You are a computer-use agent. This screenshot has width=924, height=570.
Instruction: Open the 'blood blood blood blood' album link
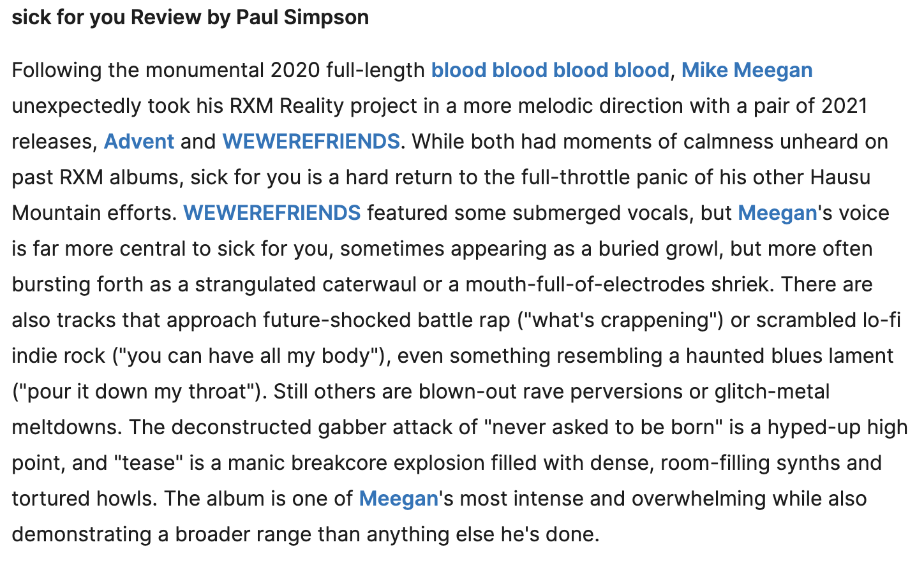(549, 70)
